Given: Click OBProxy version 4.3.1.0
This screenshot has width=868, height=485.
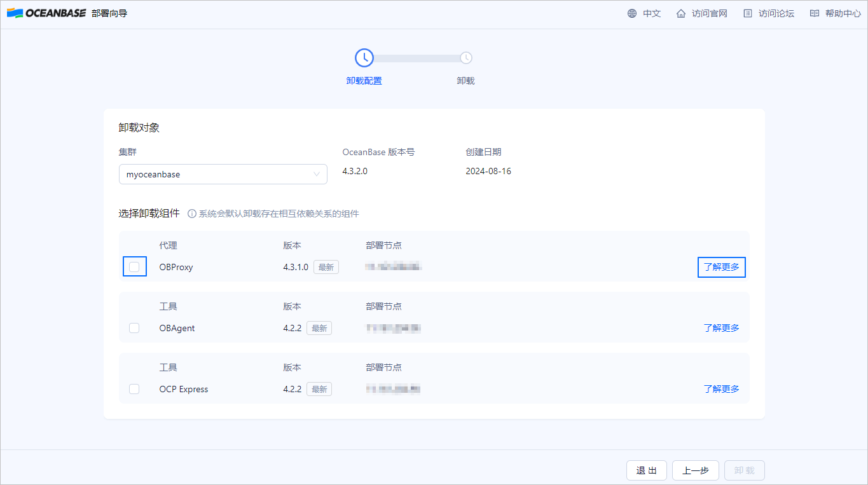Looking at the screenshot, I should pyautogui.click(x=296, y=267).
